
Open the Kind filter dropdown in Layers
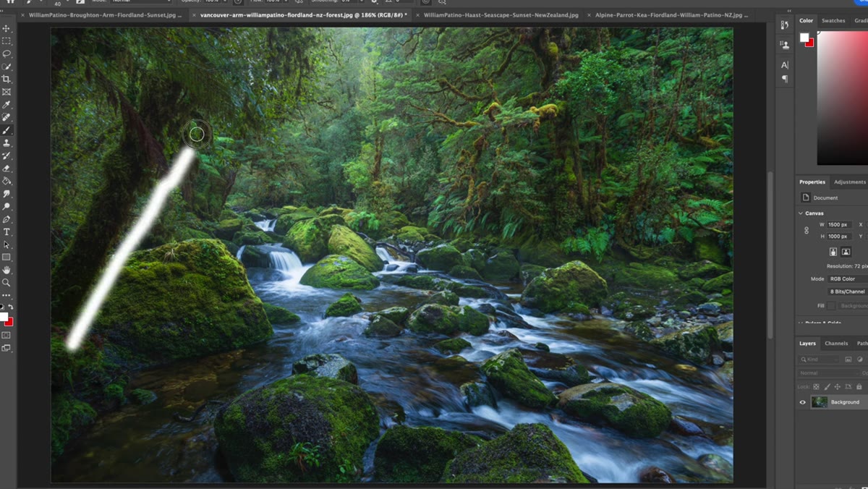[820, 360]
